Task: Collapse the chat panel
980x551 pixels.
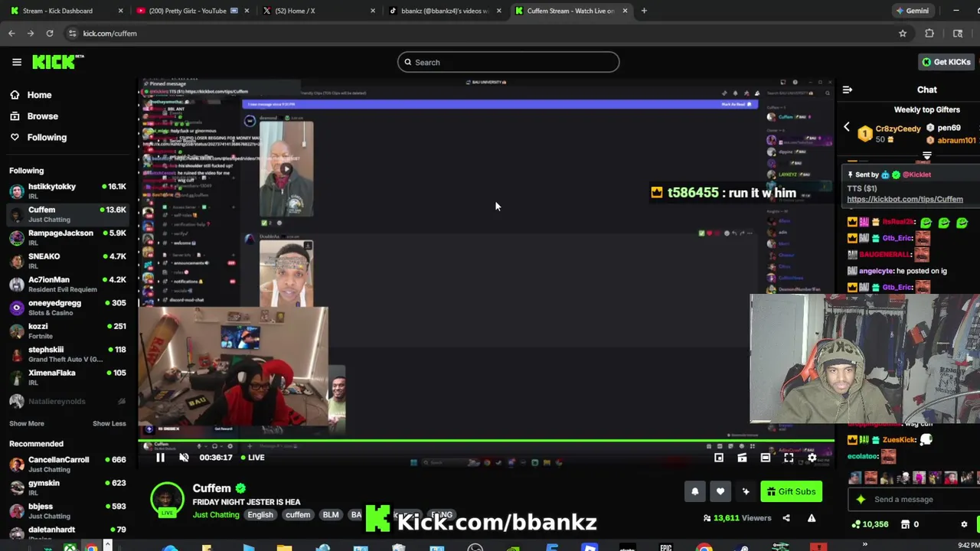Action: (x=848, y=90)
